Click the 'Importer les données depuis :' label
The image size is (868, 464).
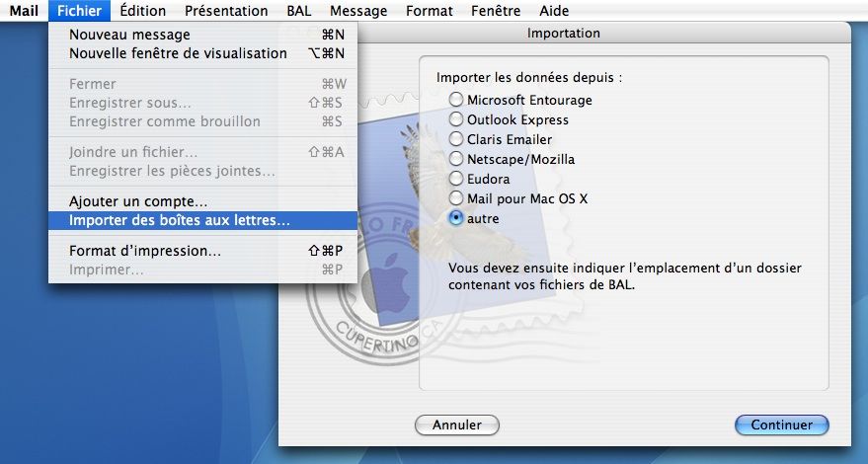[529, 78]
